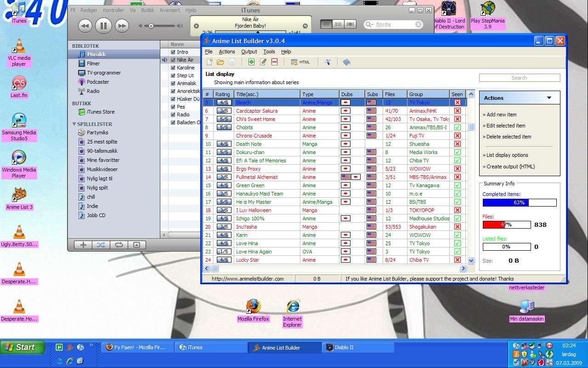This screenshot has height=368, width=588.
Task: Pause playback in iTunes
Action: pos(103,26)
